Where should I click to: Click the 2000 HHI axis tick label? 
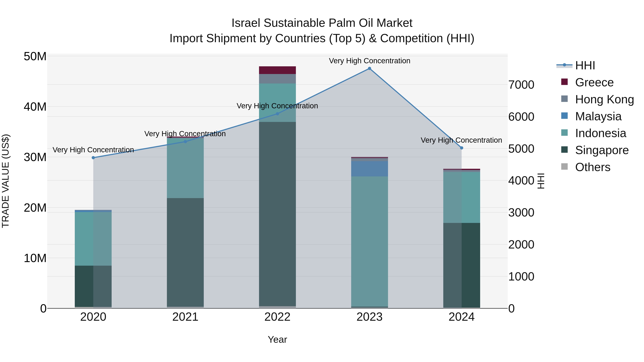(x=521, y=244)
